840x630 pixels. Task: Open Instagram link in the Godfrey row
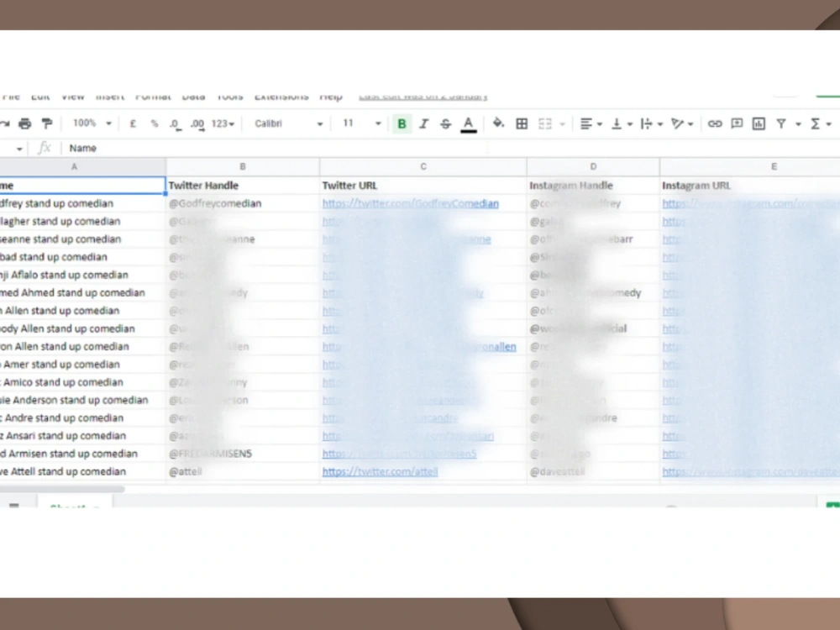(x=750, y=203)
